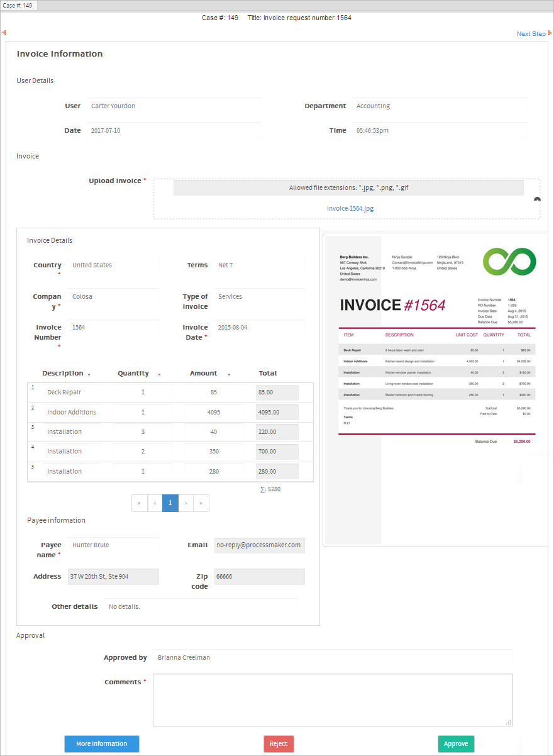Approve the invoice request
This screenshot has height=756, width=554.
456,744
